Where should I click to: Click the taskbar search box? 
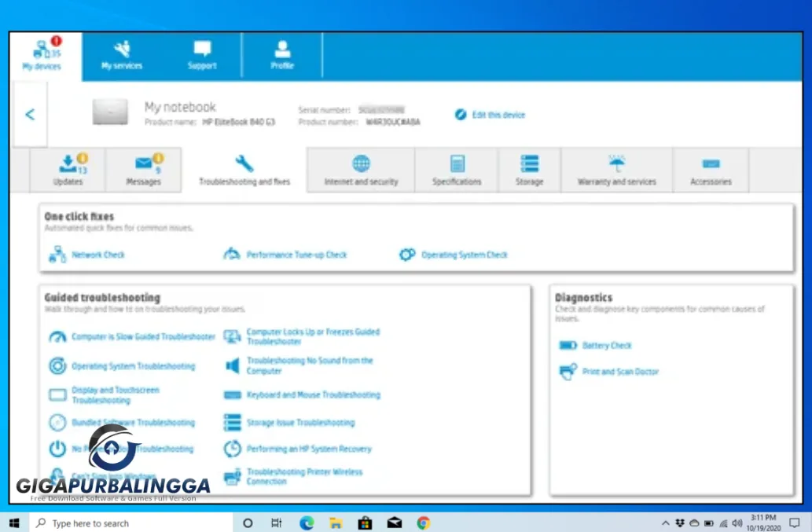coord(131,523)
